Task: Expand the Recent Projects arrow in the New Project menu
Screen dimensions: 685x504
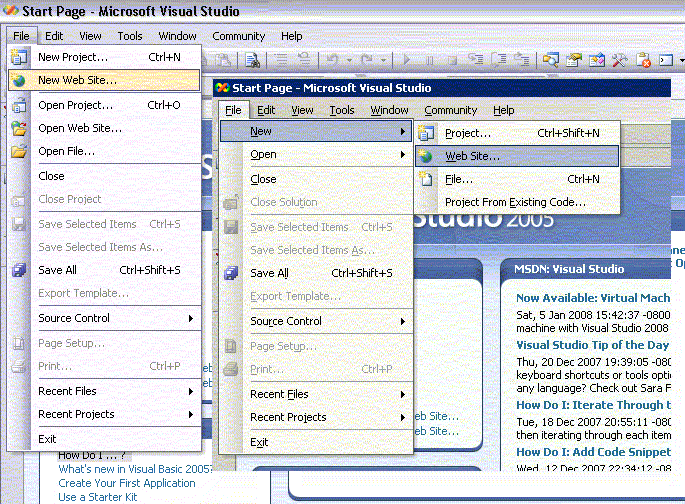Action: click(191, 414)
